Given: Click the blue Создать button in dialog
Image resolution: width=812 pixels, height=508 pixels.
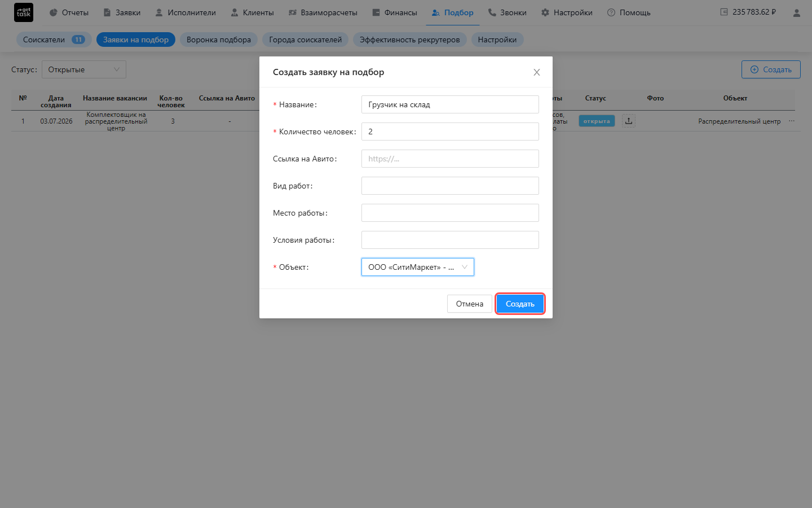Looking at the screenshot, I should [x=520, y=304].
